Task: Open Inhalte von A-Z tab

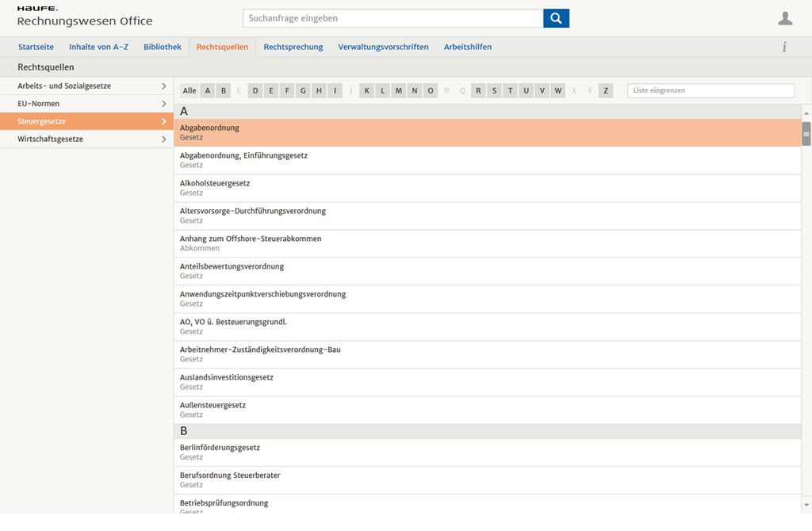Action: coord(98,47)
